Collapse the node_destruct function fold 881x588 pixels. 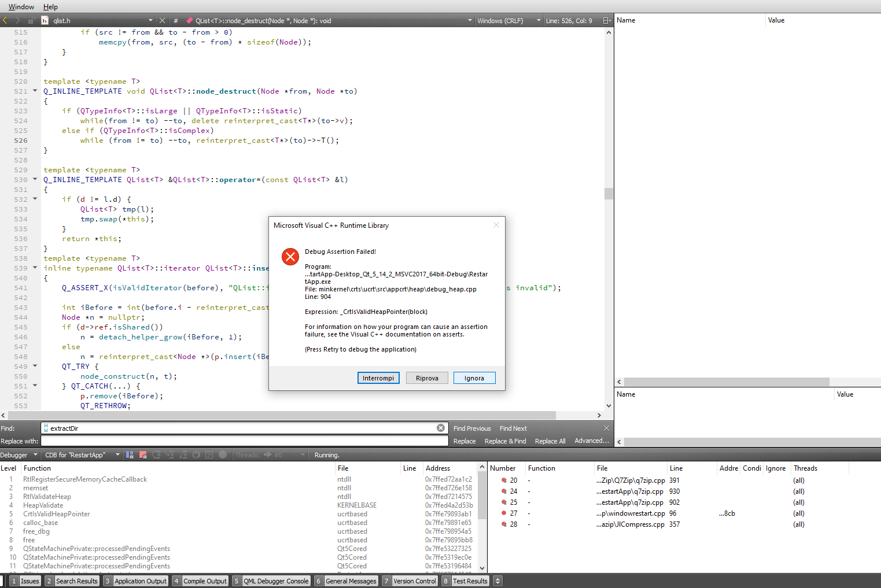coord(35,91)
